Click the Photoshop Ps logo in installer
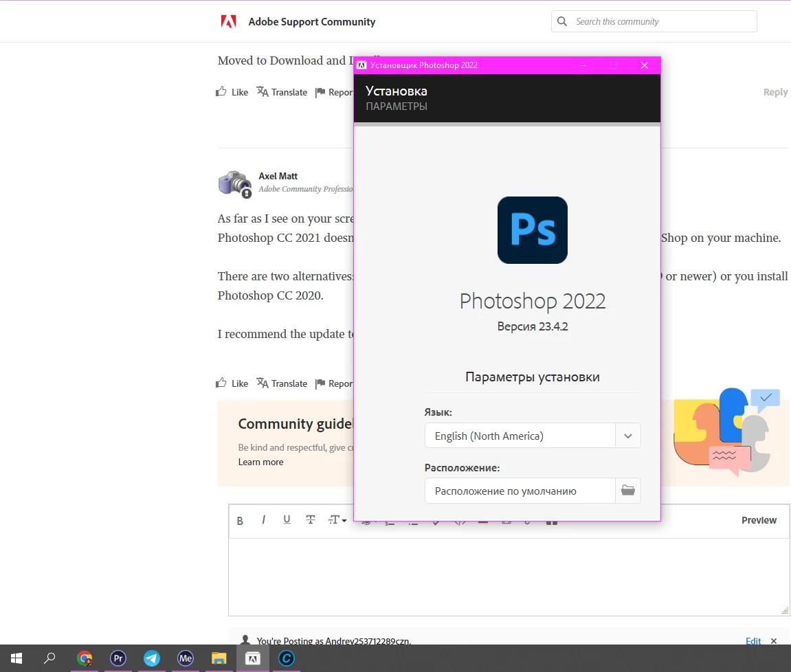Viewport: 791px width, 672px height. tap(532, 230)
